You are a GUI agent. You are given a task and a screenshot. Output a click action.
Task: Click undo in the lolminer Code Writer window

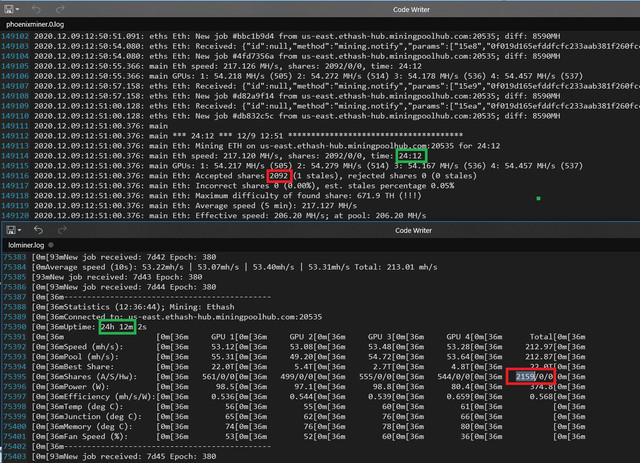point(38,230)
